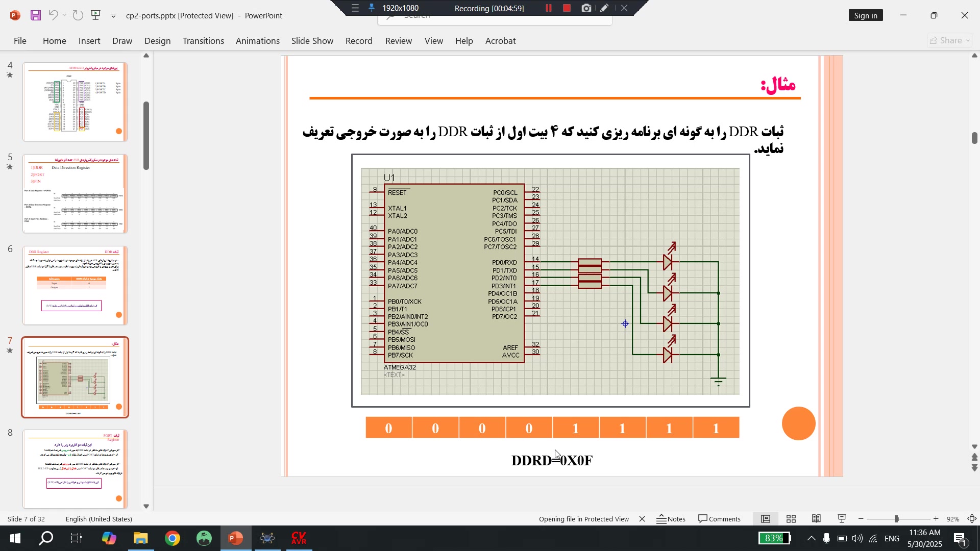Toggle the Comments pane

coord(719,519)
